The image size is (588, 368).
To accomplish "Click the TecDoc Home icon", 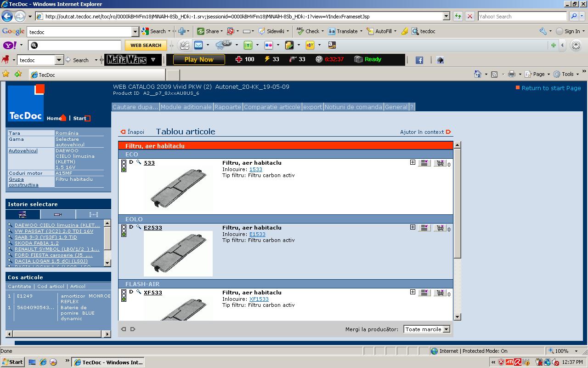I will click(63, 118).
